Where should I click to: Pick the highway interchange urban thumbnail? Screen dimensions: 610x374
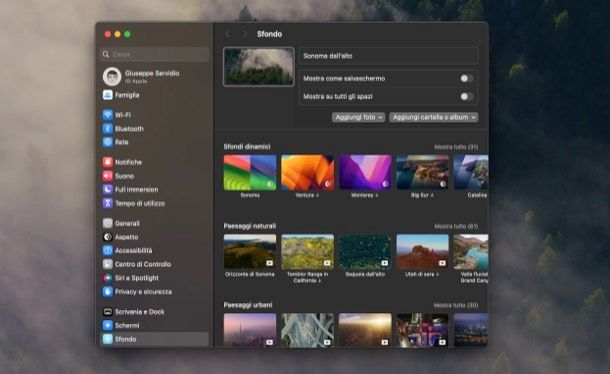(x=307, y=330)
